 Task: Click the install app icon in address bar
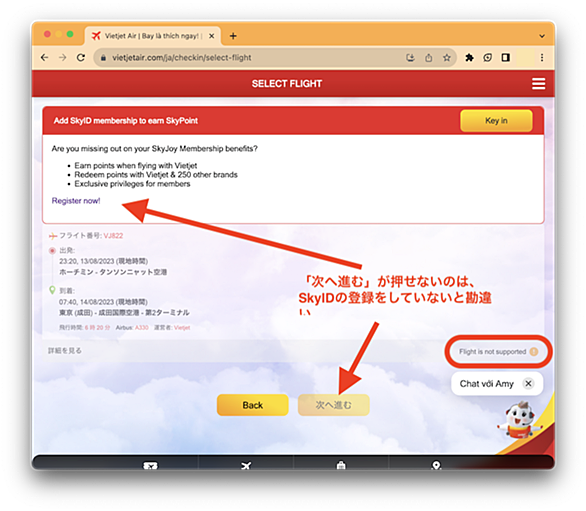(410, 58)
